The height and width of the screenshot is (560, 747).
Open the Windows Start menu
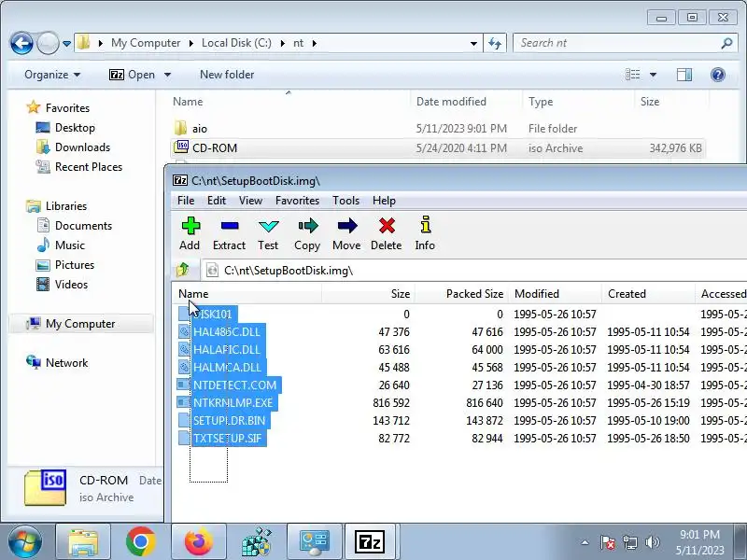tap(24, 541)
